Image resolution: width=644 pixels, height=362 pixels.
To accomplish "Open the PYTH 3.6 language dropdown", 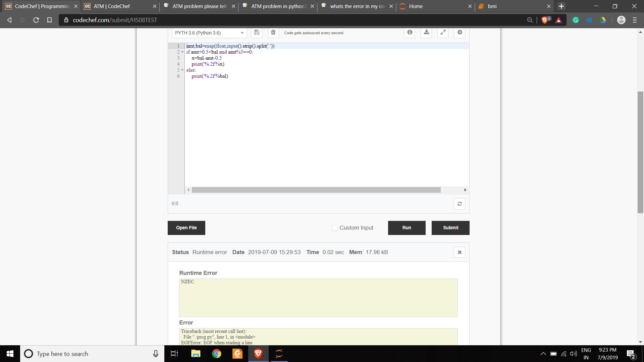I will coord(209,33).
